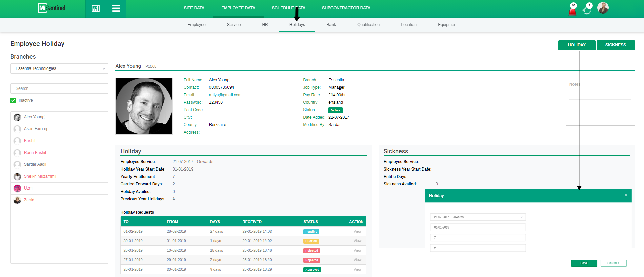Click the carried forward field showing 2
This screenshot has width=644, height=277.
[x=478, y=248]
